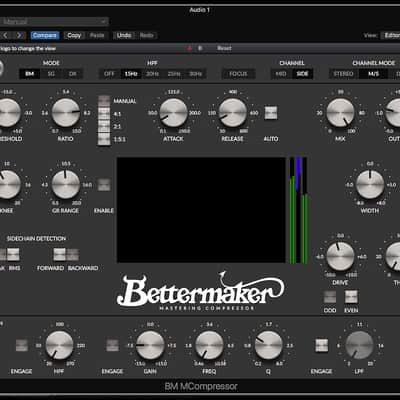Click the Compare button
Image resolution: width=400 pixels, height=400 pixels.
[45, 35]
